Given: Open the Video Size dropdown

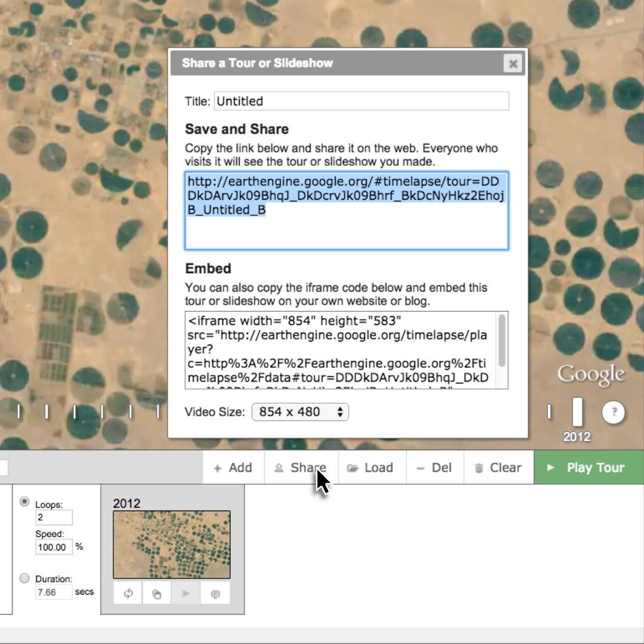Looking at the screenshot, I should tap(300, 411).
